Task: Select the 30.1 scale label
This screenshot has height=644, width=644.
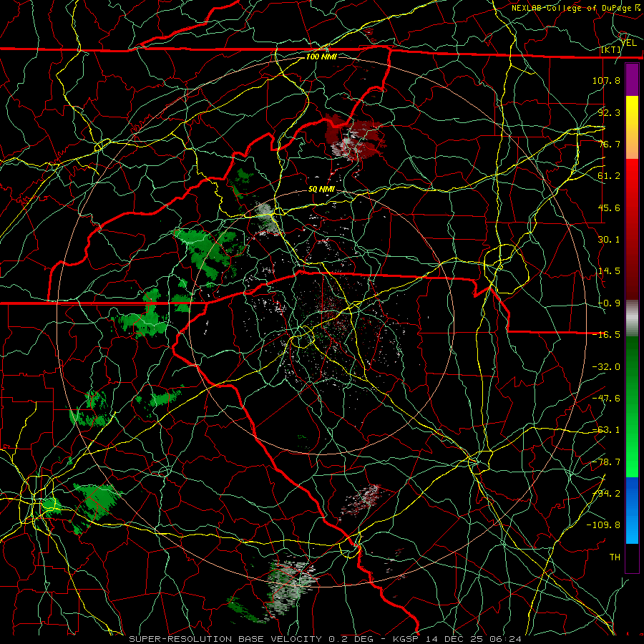Action: [609, 240]
